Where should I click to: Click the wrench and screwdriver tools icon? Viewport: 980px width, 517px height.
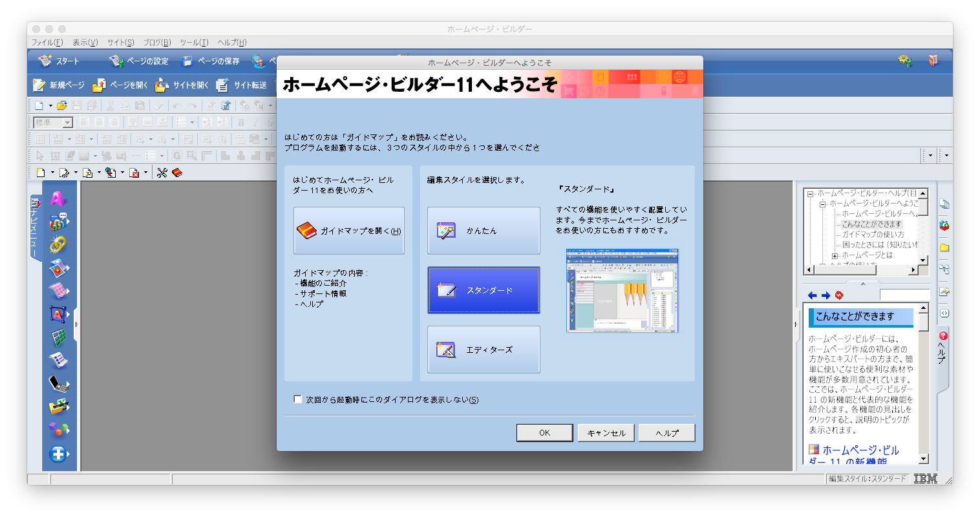(162, 173)
